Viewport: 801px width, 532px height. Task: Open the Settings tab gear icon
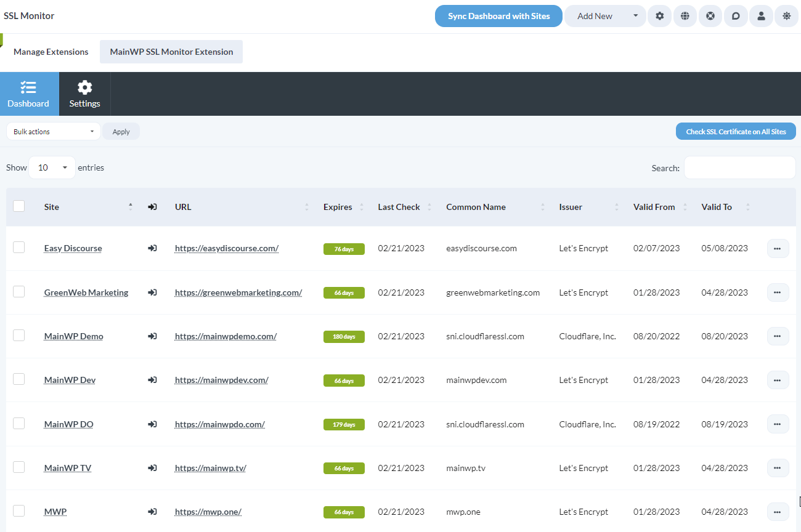[84, 94]
